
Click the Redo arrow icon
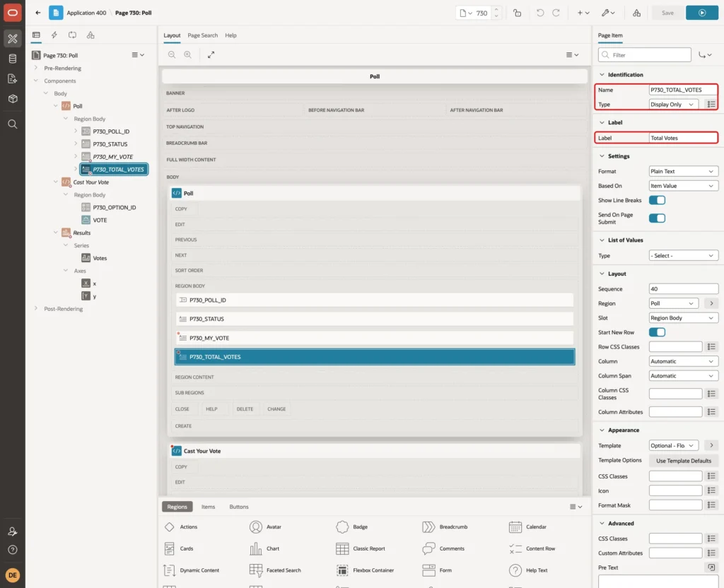pyautogui.click(x=556, y=13)
